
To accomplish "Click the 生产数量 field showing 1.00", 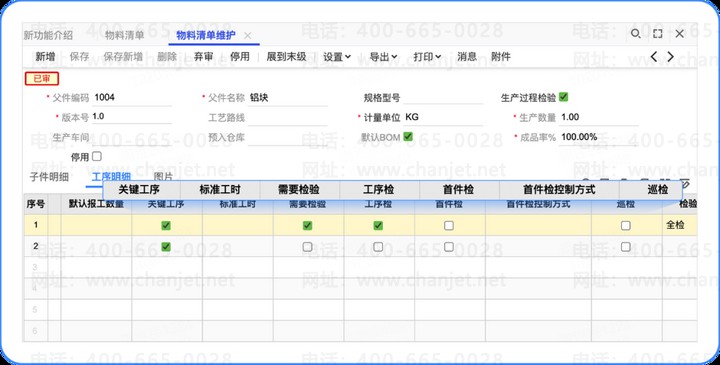I will click(599, 118).
